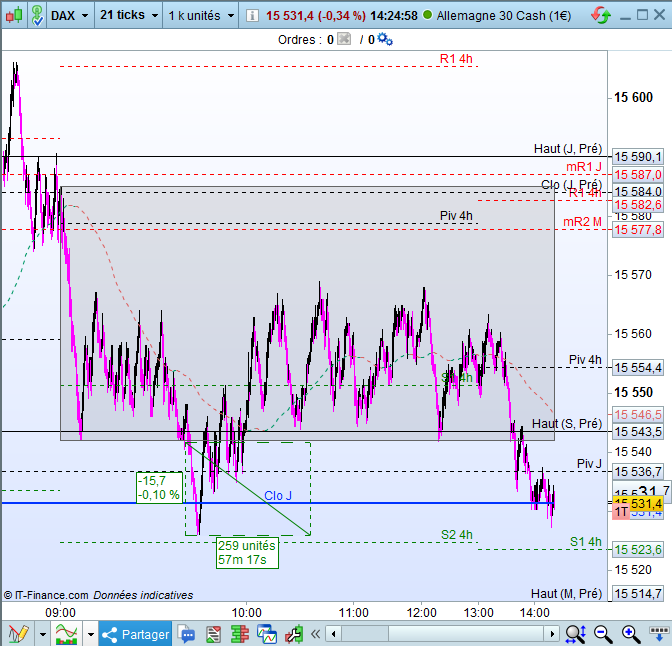Open the linked charts windows icon
672x646 pixels.
point(267,634)
